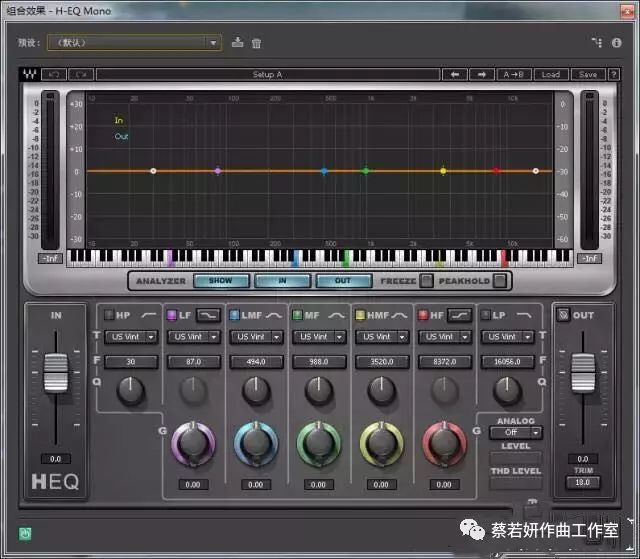Click the IN level fader
Screen dimensions: 640x559
pos(56,373)
